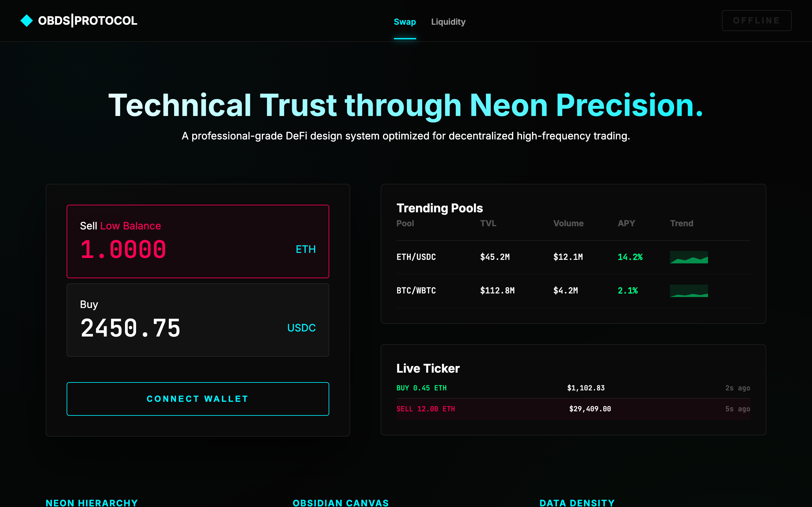Toggle the Low Balance warning on Sell panel
This screenshot has width=812, height=507.
(x=131, y=226)
